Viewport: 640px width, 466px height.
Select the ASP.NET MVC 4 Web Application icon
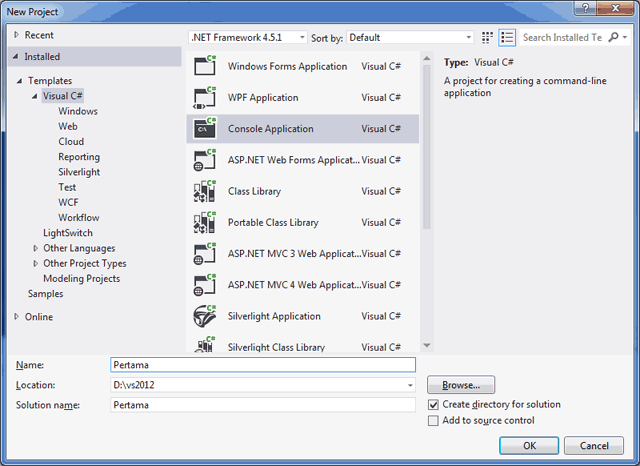pyautogui.click(x=205, y=284)
